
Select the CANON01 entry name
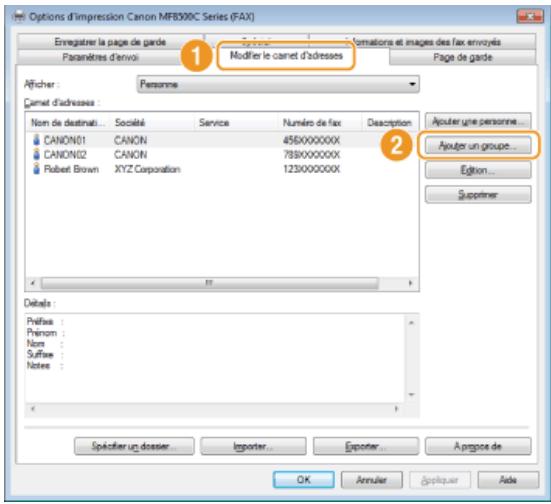64,140
